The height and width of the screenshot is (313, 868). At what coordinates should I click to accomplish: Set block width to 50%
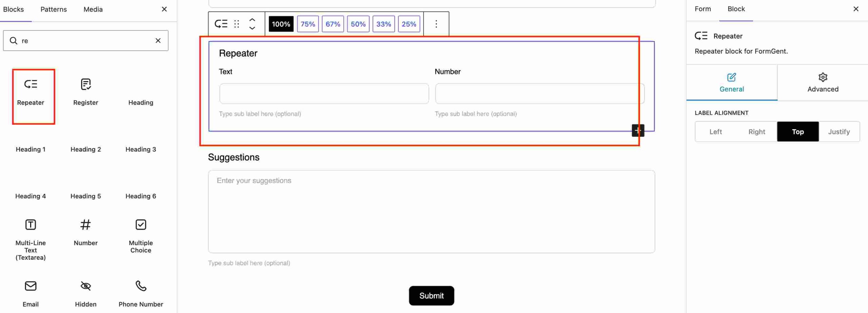coord(358,24)
